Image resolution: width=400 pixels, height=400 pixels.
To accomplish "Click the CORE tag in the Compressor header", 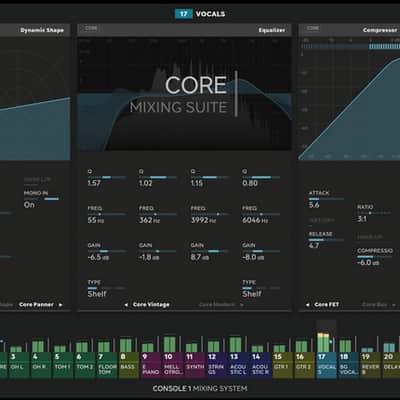I will pos(313,28).
